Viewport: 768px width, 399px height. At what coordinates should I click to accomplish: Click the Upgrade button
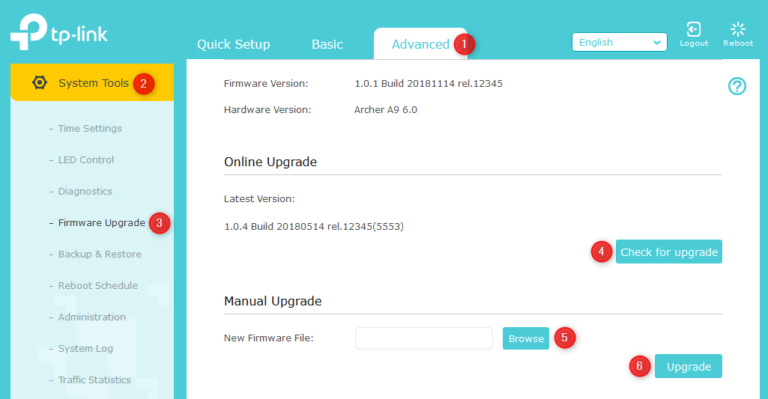(x=688, y=366)
